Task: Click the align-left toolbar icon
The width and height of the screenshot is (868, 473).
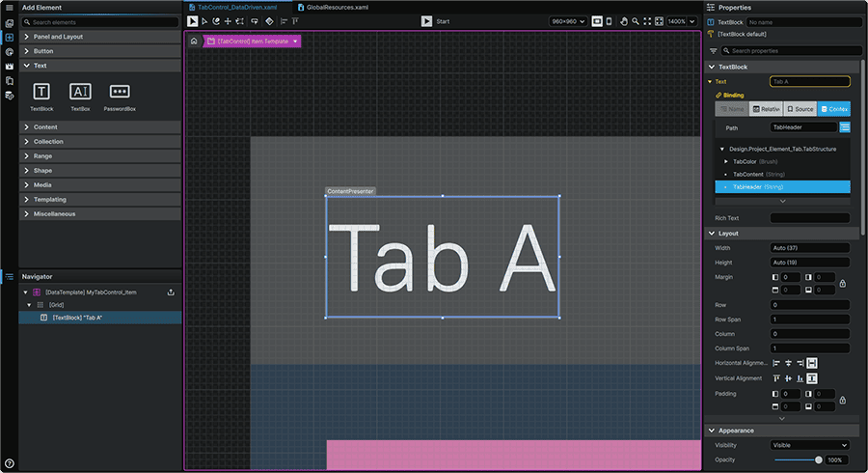Action: pyautogui.click(x=284, y=21)
